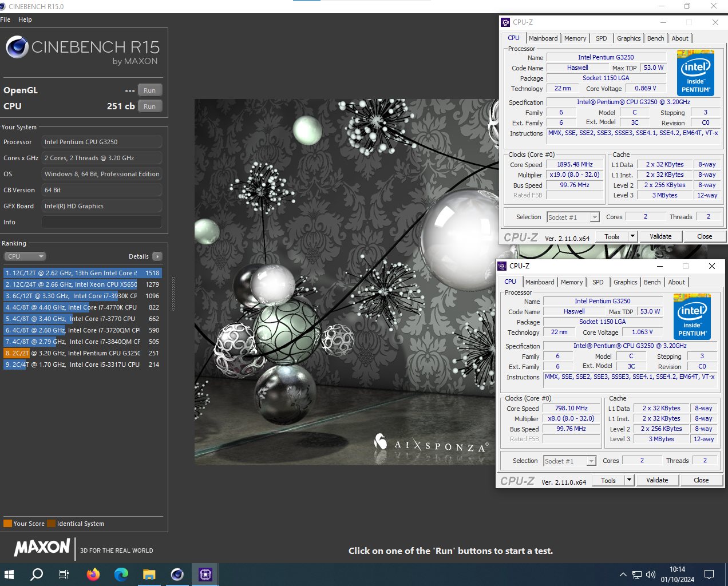Open Memory tab in lower CPU-Z
The width and height of the screenshot is (728, 586).
tap(572, 282)
